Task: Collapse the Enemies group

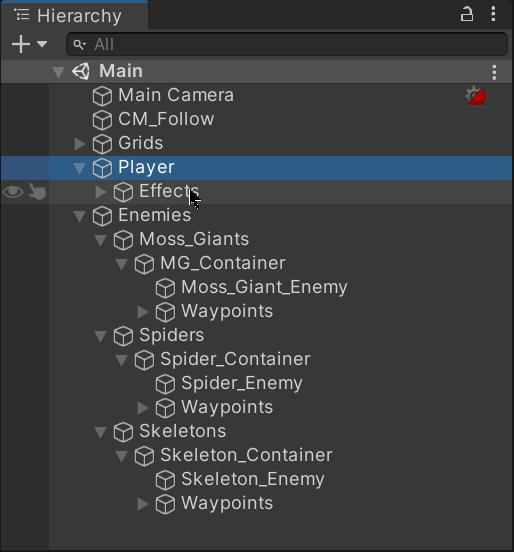Action: [x=80, y=216]
